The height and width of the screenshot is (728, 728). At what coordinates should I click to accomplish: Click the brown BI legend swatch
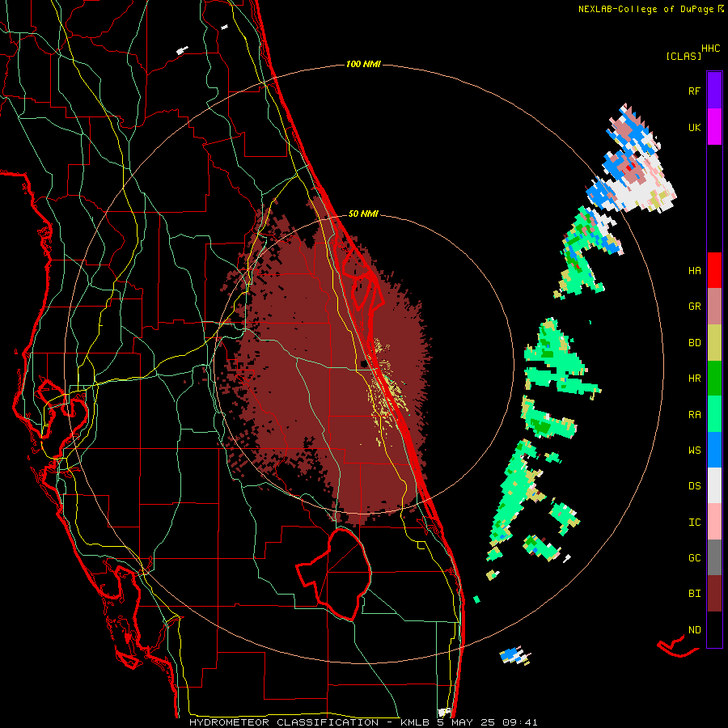click(714, 594)
